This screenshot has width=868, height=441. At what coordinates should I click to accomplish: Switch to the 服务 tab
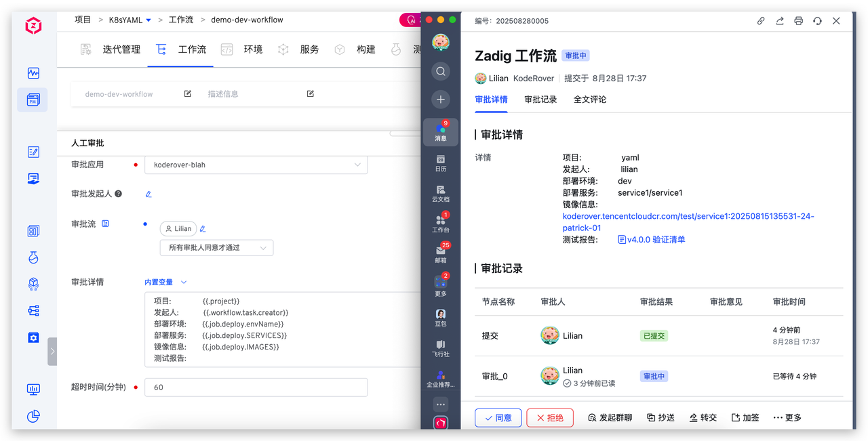click(298, 49)
